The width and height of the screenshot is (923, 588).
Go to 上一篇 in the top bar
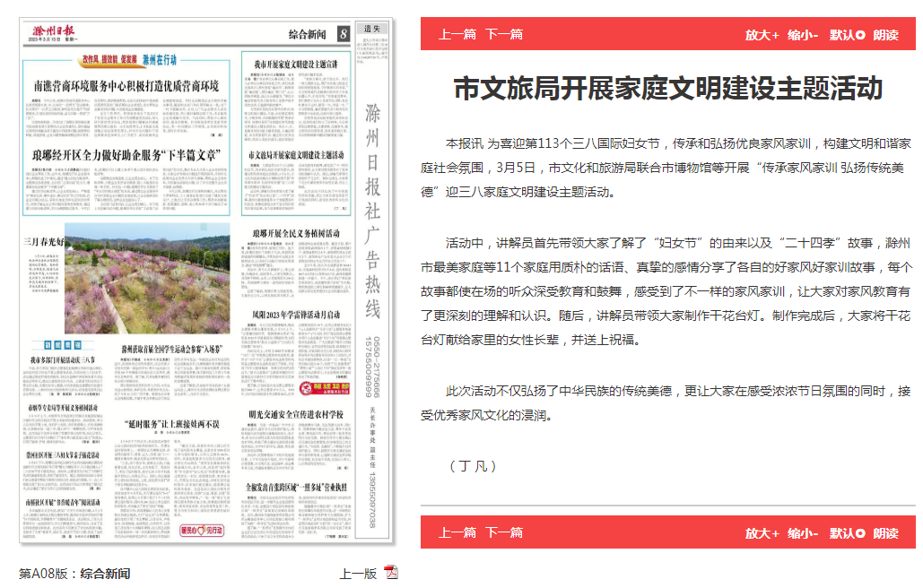(x=457, y=35)
